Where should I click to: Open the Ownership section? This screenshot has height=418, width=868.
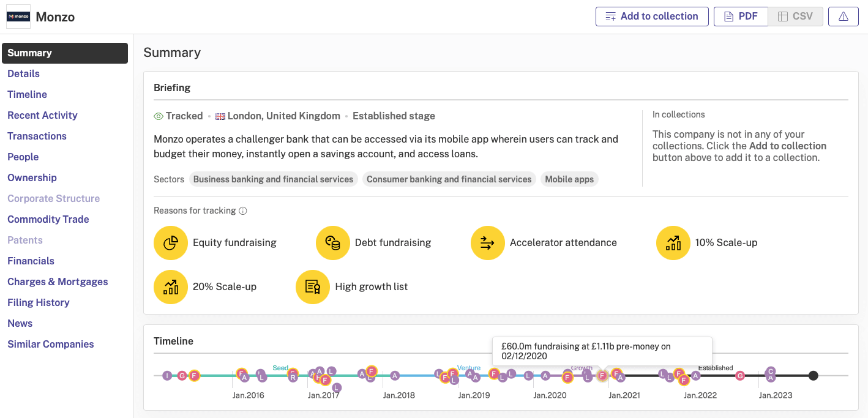32,177
